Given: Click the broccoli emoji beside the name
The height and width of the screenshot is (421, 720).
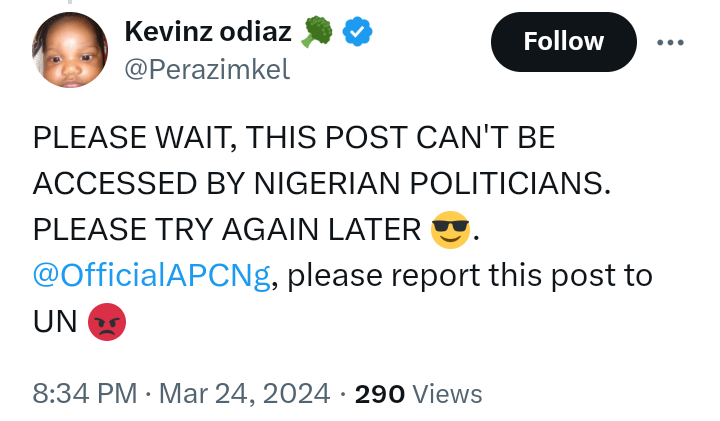Looking at the screenshot, I should coord(319,32).
